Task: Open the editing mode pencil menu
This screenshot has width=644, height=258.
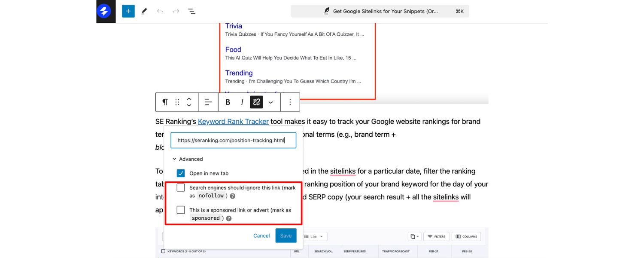Action: coord(145,11)
